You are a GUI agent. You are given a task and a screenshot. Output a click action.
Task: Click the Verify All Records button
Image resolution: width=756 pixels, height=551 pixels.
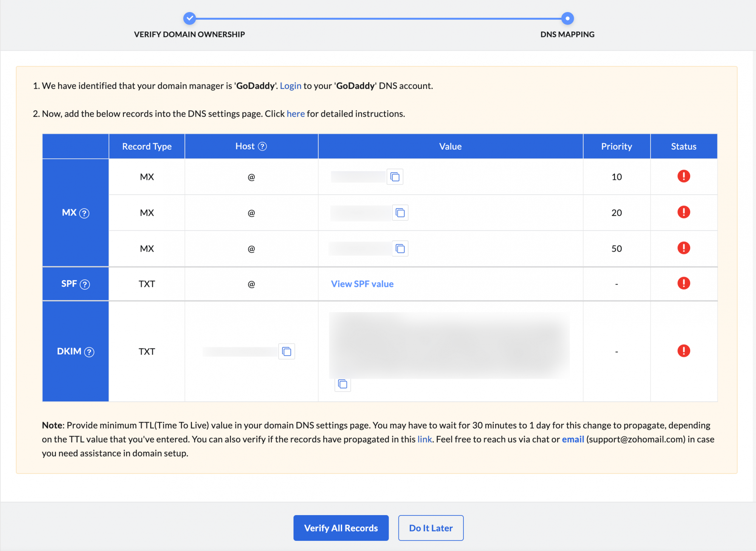pos(341,528)
